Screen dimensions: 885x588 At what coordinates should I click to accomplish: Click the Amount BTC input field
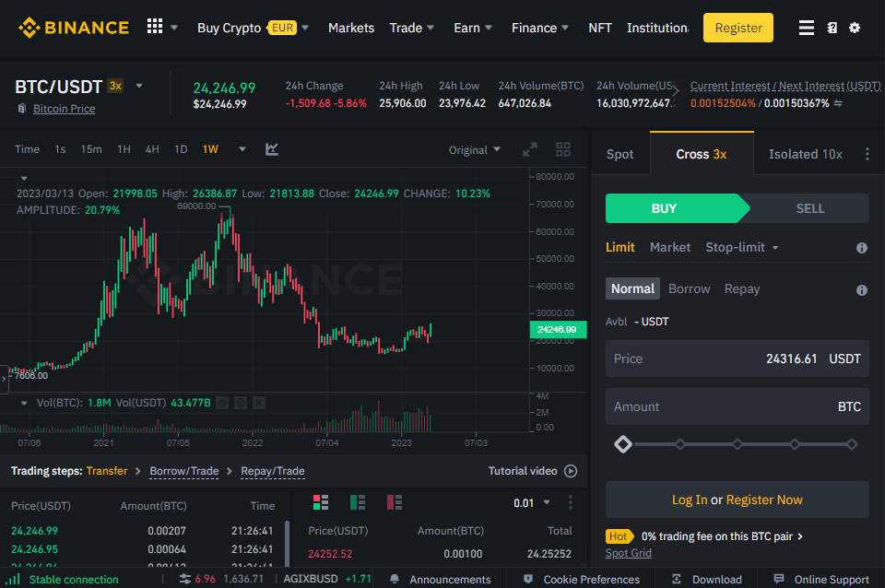(x=737, y=406)
